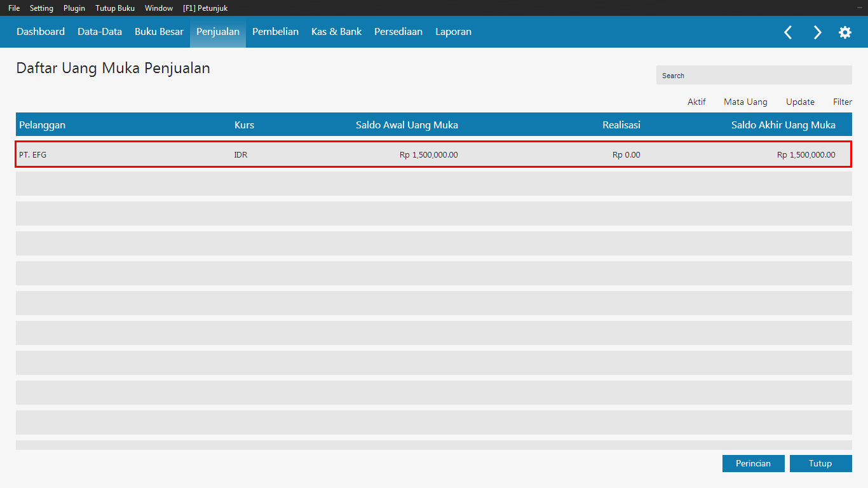Image resolution: width=868 pixels, height=488 pixels.
Task: Open the Setting menu
Action: 41,8
